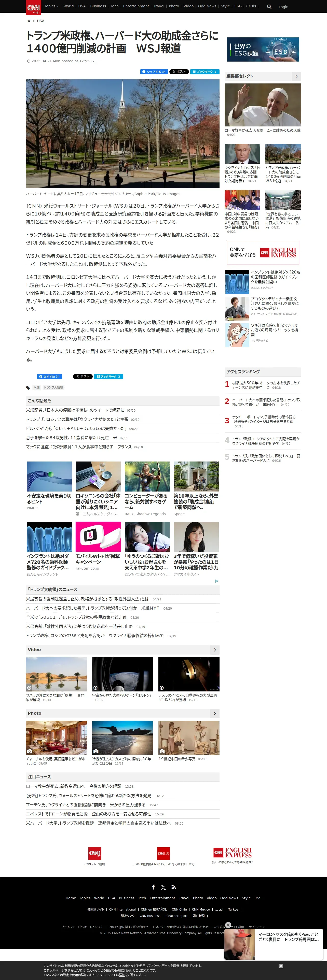This screenshot has width=327, height=980.
Task: Open ビル・ゲイツ Ctrl+Alt+Delete article link
Action: pyautogui.click(x=76, y=428)
